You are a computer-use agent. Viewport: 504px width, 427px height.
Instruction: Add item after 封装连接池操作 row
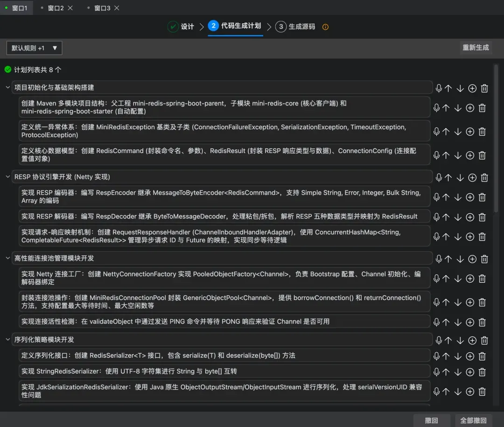[x=470, y=302]
